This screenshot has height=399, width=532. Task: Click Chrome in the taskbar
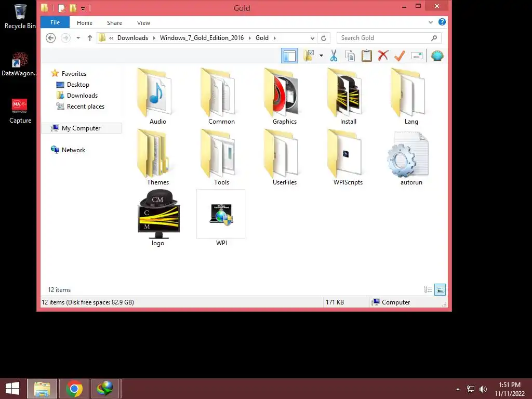coord(74,389)
